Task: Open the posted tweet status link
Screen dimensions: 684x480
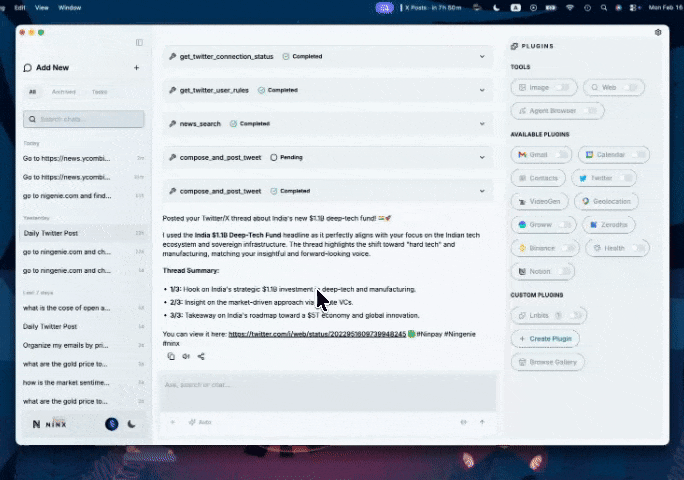Action: pyautogui.click(x=317, y=334)
